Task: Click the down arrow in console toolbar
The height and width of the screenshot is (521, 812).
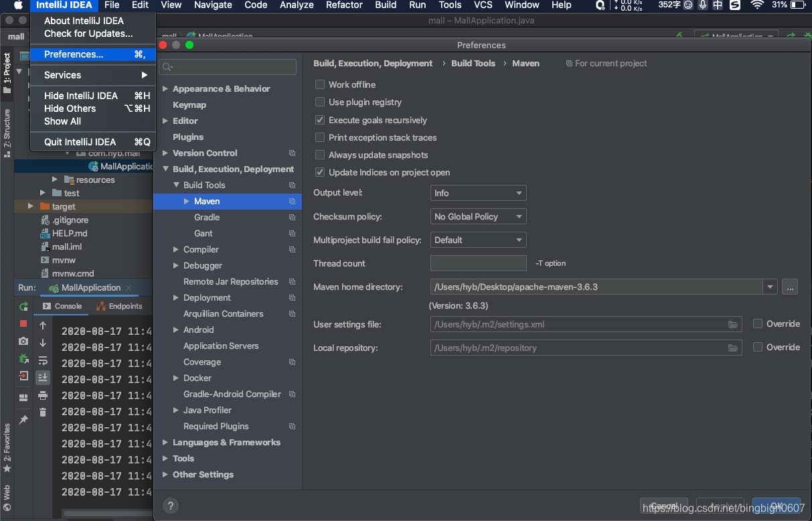Action: pos(43,343)
